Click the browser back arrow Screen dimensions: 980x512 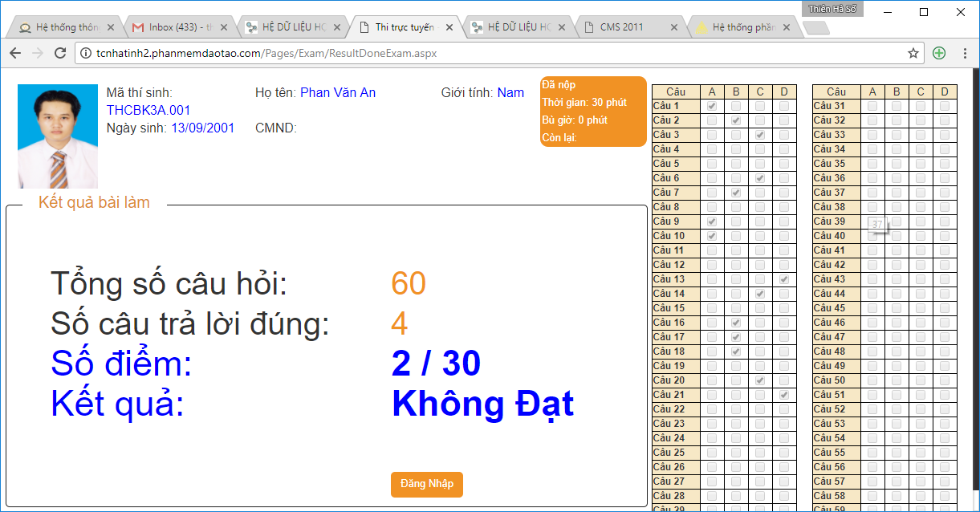tap(15, 53)
